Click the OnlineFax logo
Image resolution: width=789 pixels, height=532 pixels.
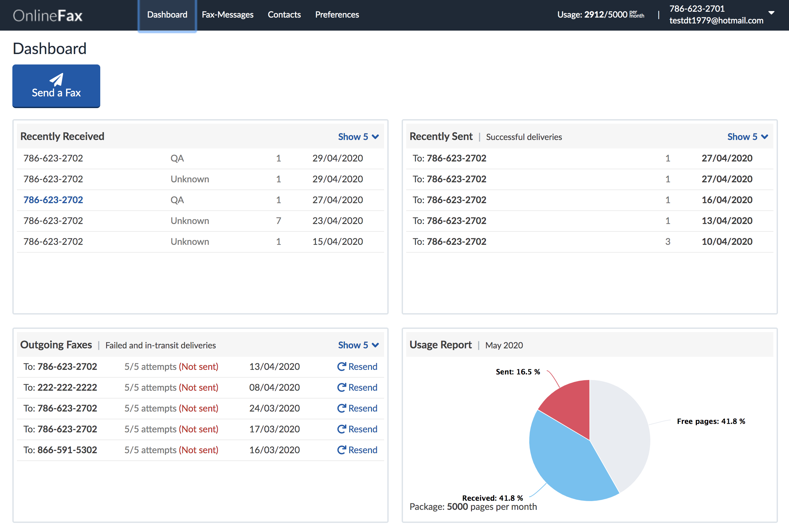click(x=48, y=16)
